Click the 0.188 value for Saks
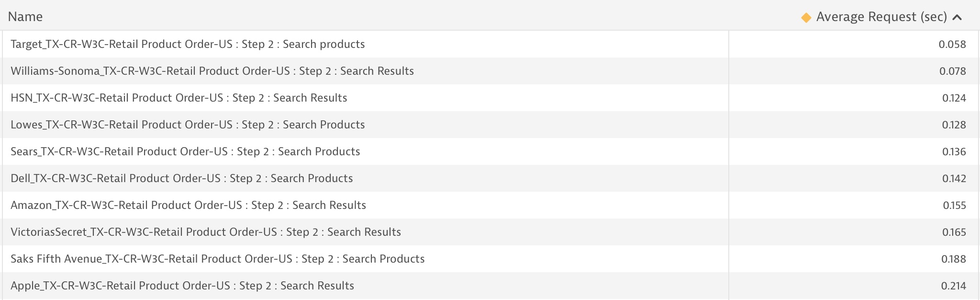Image resolution: width=980 pixels, height=300 pixels. 954,259
